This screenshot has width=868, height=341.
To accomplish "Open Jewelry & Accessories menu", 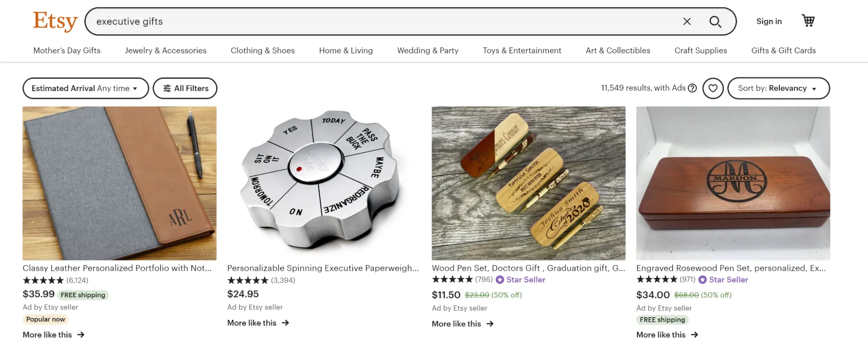I will (x=165, y=50).
